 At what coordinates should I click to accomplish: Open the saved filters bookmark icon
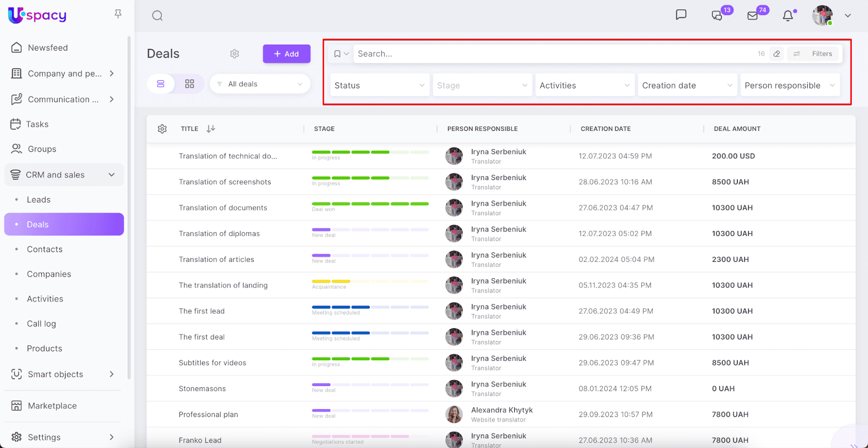pos(337,54)
